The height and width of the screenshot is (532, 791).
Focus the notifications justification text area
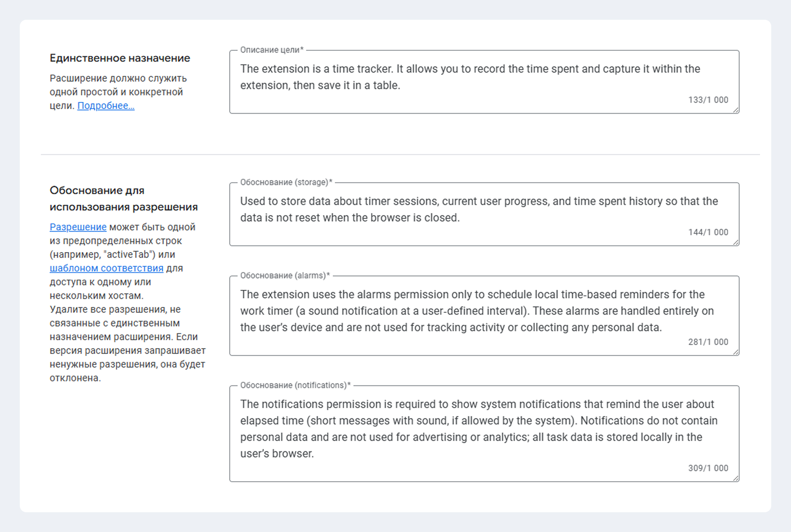click(479, 429)
